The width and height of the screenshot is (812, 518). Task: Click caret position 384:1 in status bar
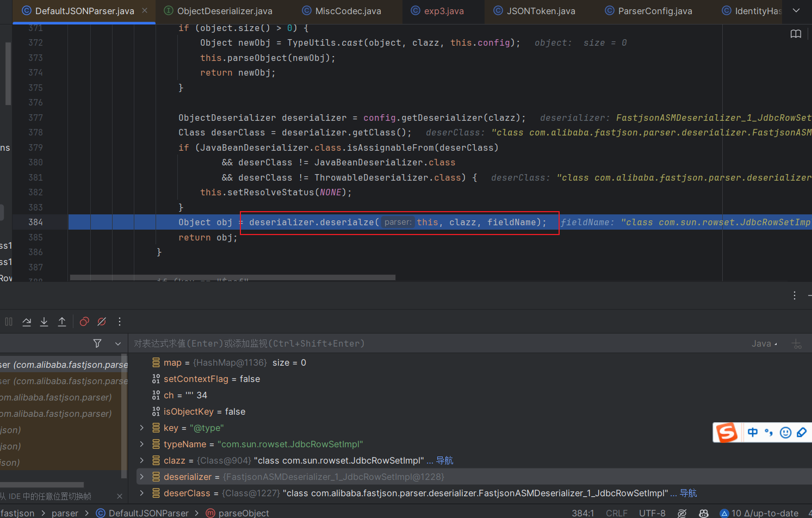click(x=583, y=513)
